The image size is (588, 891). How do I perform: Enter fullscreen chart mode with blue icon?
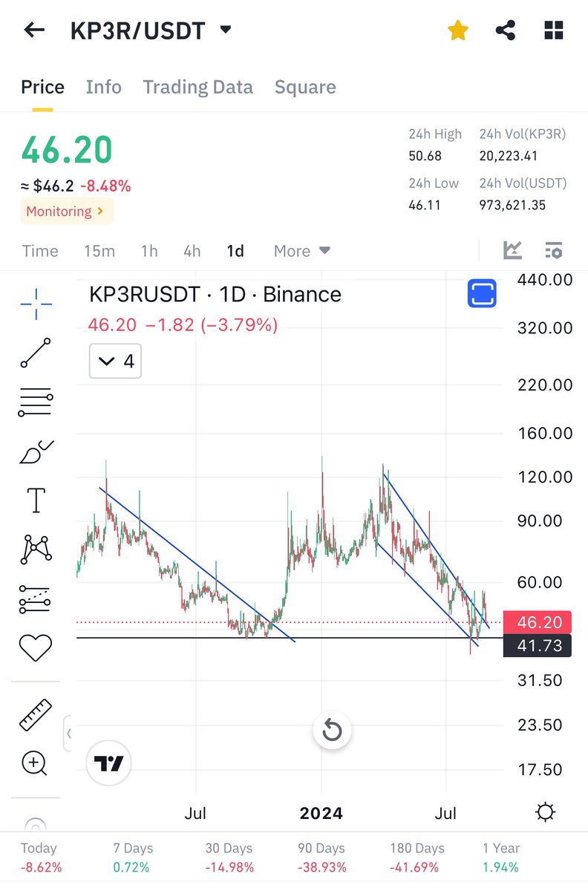482,294
